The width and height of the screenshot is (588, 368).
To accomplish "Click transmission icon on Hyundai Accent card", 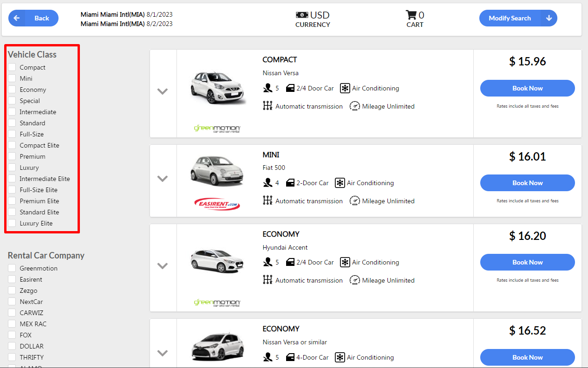I will [268, 280].
